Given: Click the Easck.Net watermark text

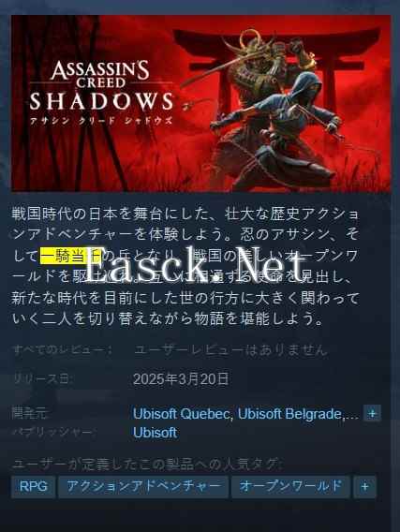Looking at the screenshot, I should click(x=194, y=265).
